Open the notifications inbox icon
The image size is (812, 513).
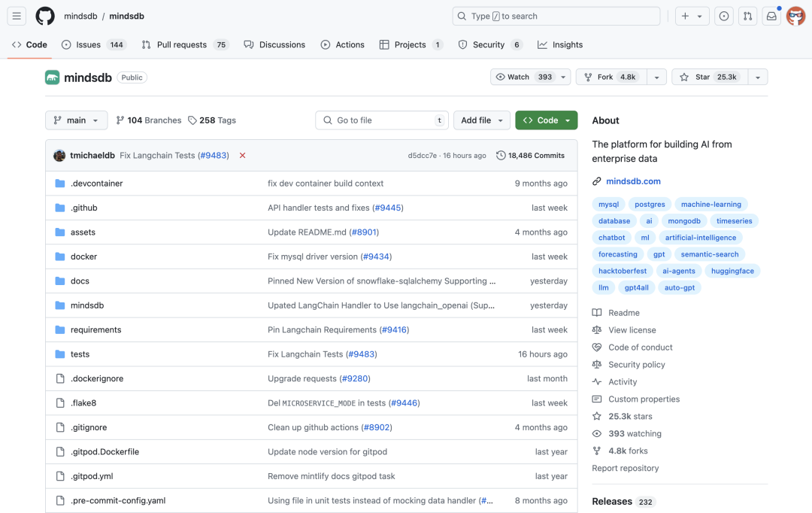click(771, 16)
